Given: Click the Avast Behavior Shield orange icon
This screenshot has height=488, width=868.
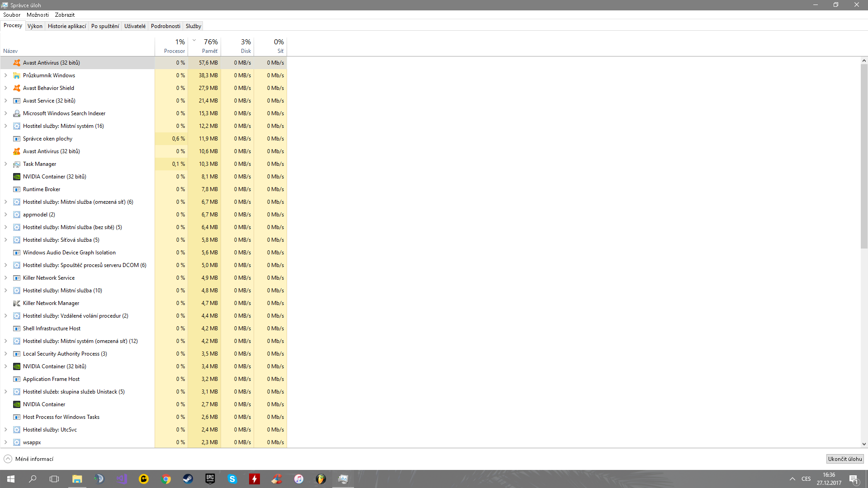Looking at the screenshot, I should click(x=17, y=88).
